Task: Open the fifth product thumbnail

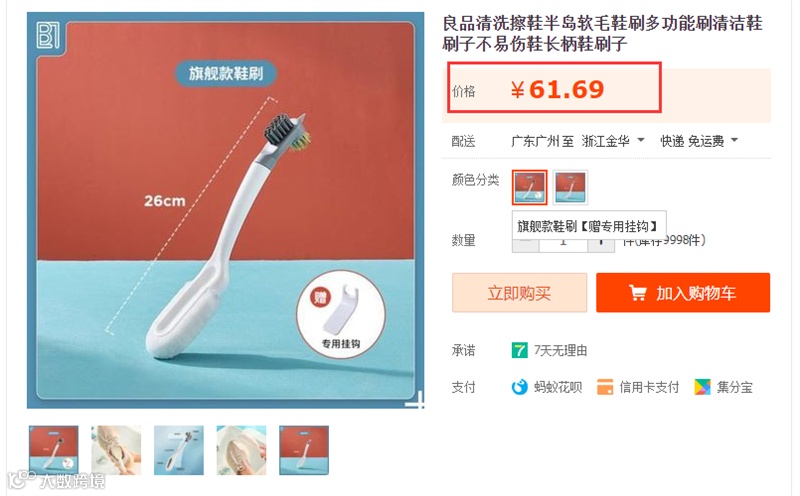Action: click(x=304, y=450)
